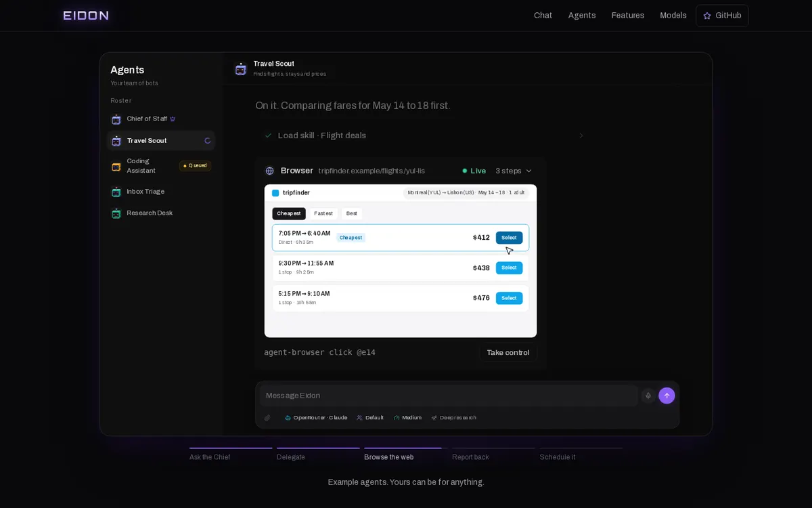812x508 pixels.
Task: Click the loading spinner on the Travel Scout row
Action: pos(208,141)
